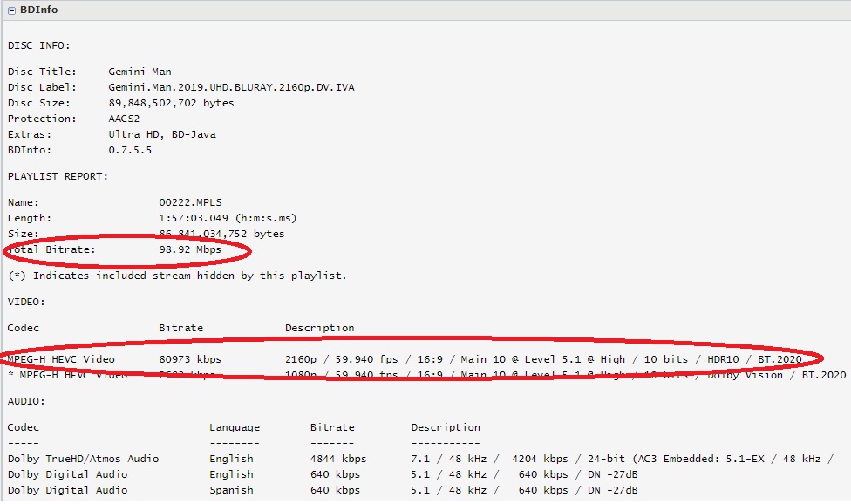Select the Spanish track's '640 kbps' bitrate
This screenshot has width=851, height=504.
coord(336,490)
